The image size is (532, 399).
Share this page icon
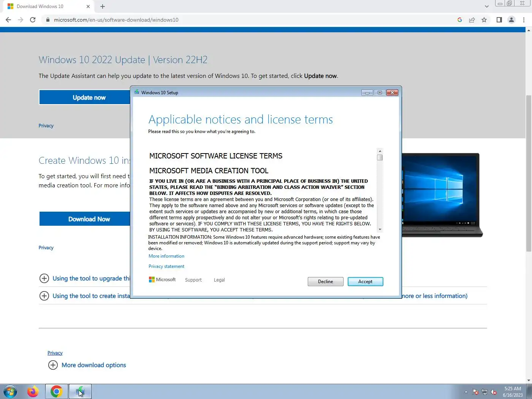472,20
